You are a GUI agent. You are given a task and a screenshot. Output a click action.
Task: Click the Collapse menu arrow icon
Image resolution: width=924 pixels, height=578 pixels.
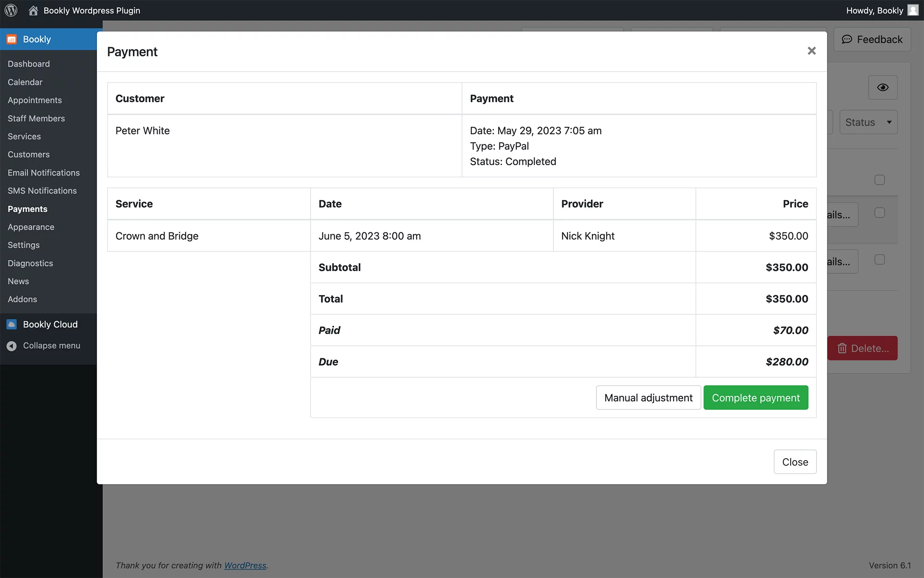pyautogui.click(x=12, y=346)
